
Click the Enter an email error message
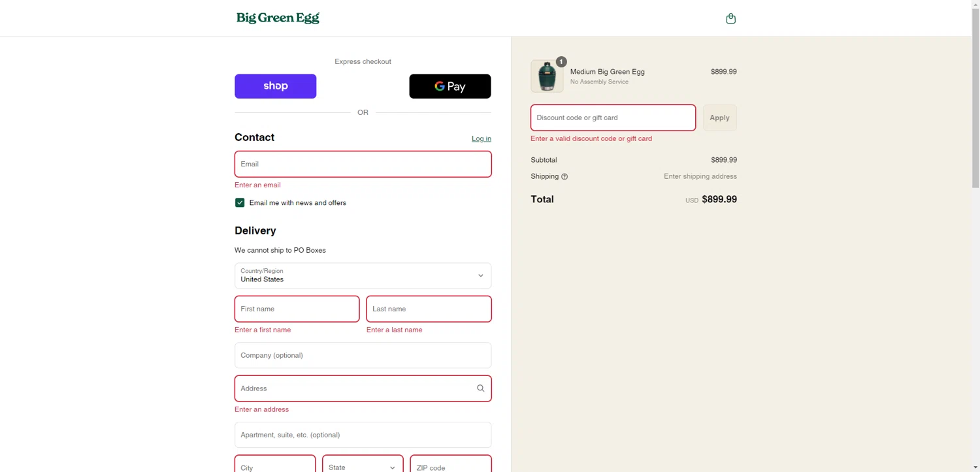click(257, 185)
